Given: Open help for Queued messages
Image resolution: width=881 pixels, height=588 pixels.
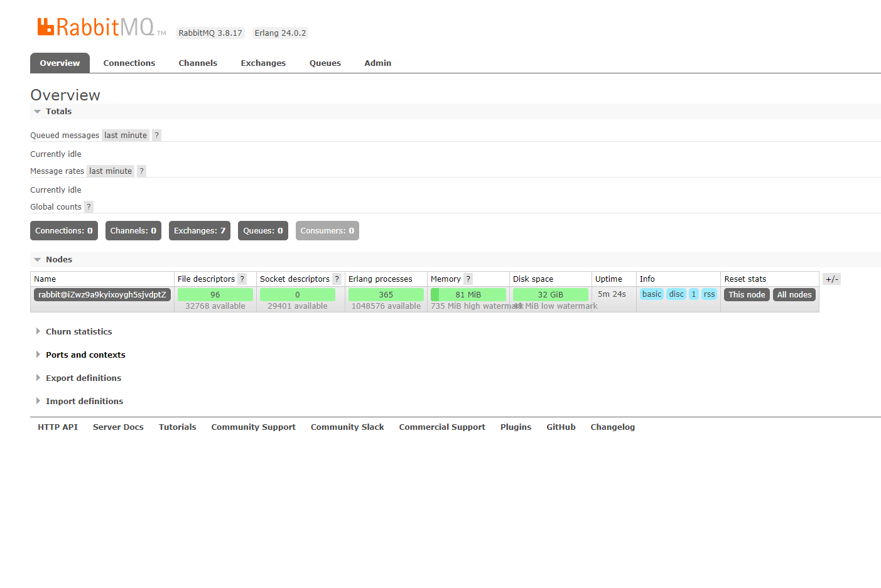Looking at the screenshot, I should (157, 136).
